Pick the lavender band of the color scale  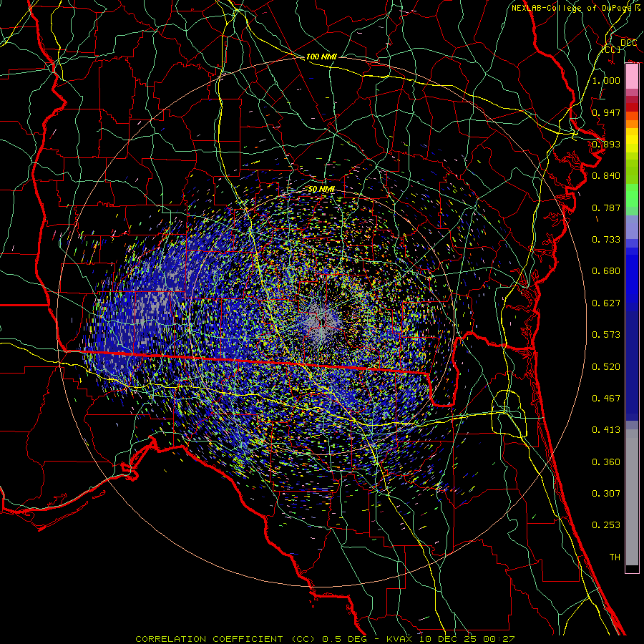pyautogui.click(x=632, y=227)
